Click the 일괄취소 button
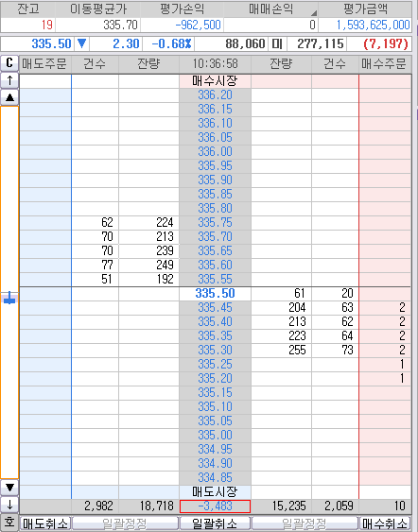The image size is (418, 532). (215, 523)
